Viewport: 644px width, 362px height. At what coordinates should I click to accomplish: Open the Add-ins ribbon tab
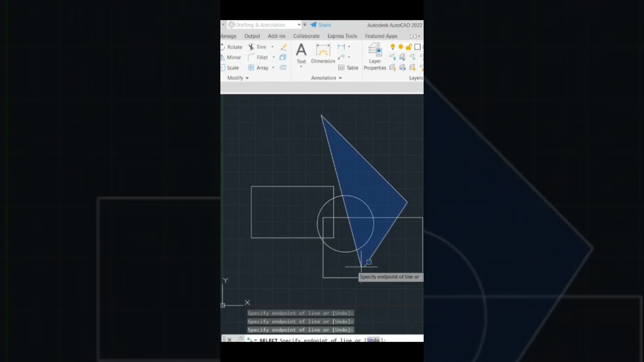(x=277, y=36)
